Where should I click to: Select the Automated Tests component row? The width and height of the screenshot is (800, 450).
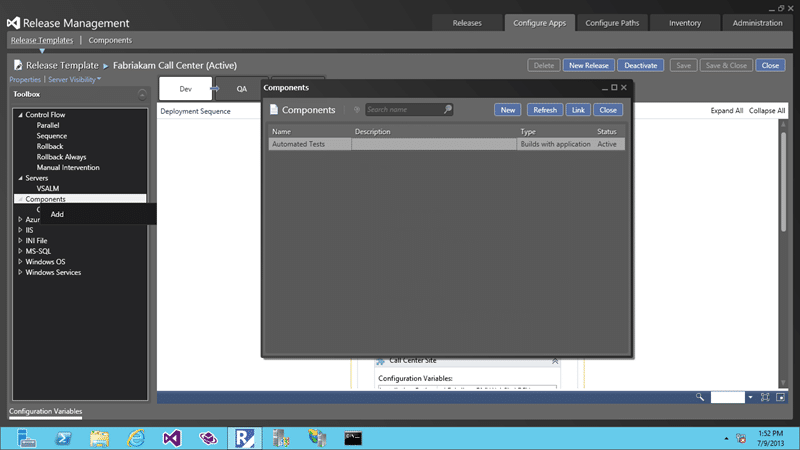pyautogui.click(x=446, y=144)
